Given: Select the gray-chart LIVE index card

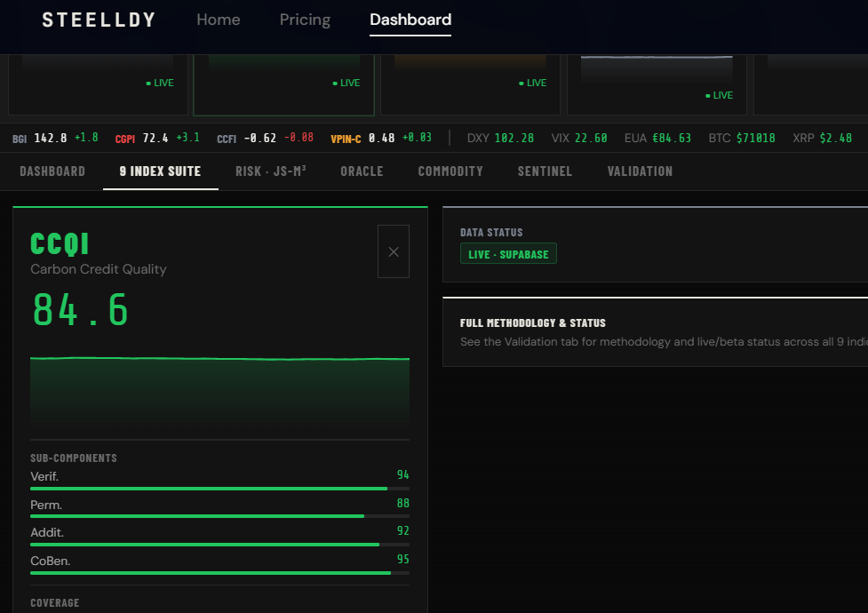Looking at the screenshot, I should pyautogui.click(x=657, y=84).
